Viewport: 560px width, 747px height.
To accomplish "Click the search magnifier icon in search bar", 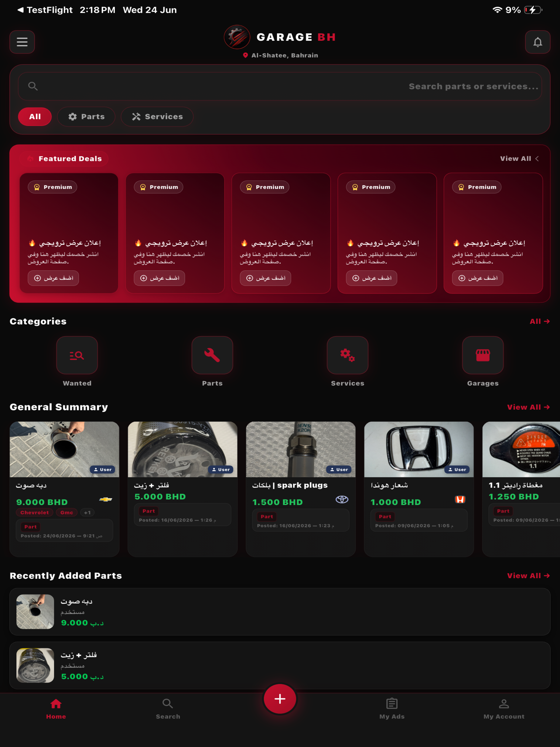I will [x=33, y=86].
